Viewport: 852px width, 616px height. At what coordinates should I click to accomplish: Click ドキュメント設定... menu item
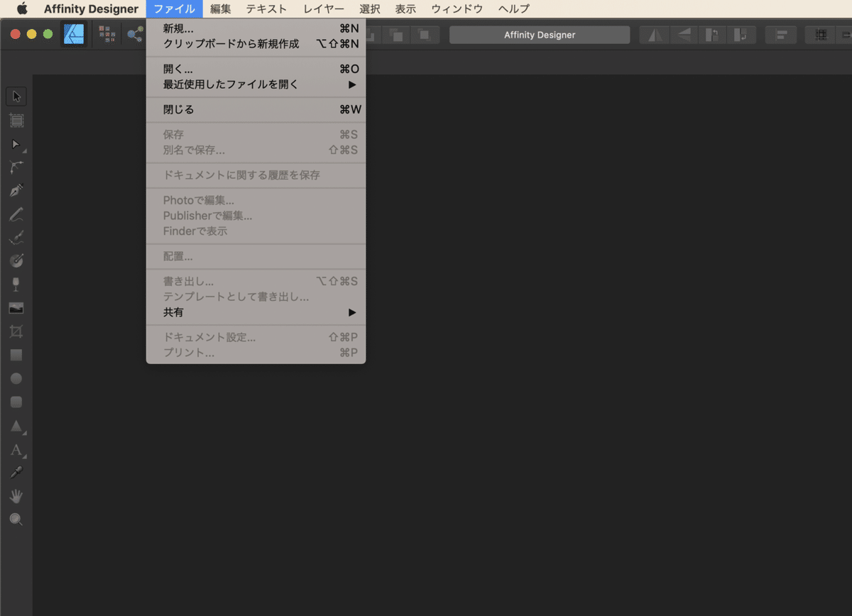(x=256, y=337)
